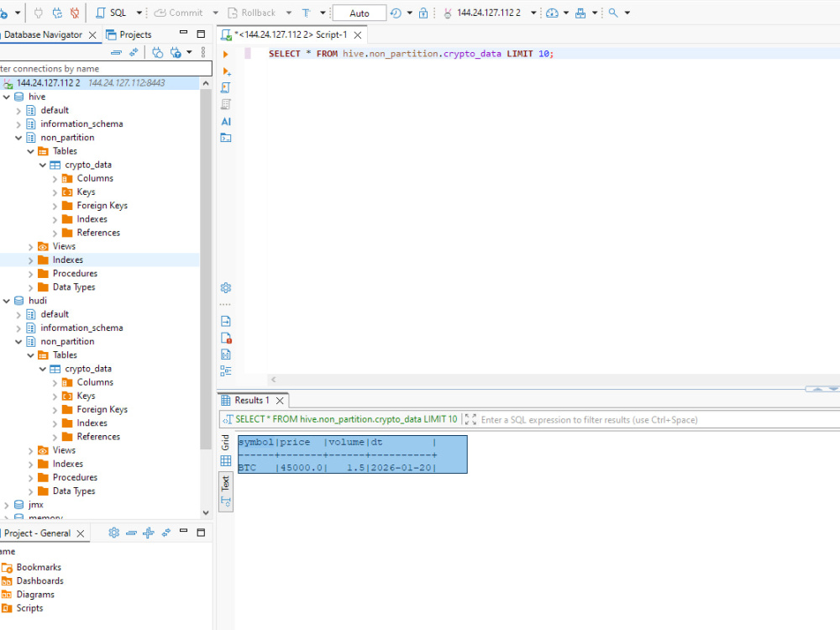Show the outline panel icon
Viewport: 840px width, 630px height.
pos(225,370)
